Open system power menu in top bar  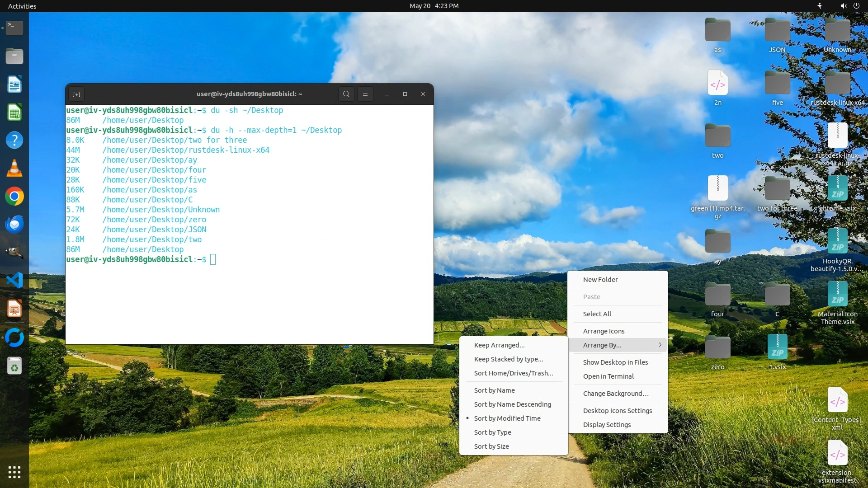tap(856, 6)
